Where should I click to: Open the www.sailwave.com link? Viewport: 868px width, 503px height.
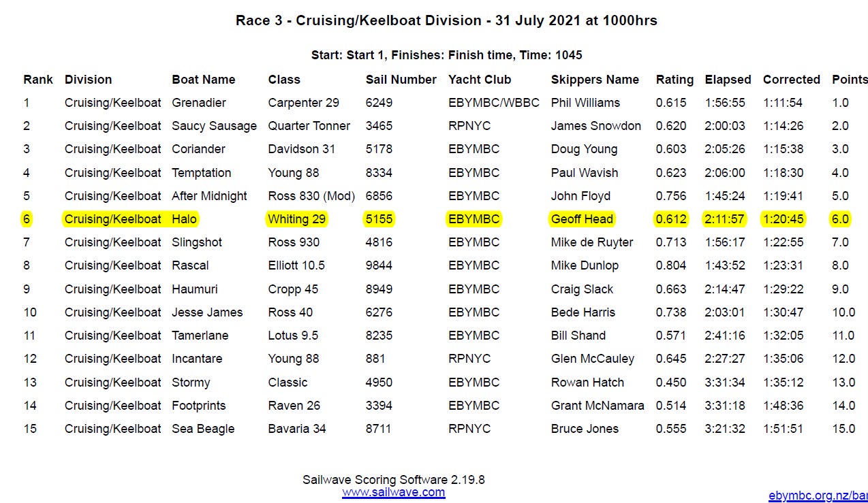click(x=393, y=492)
